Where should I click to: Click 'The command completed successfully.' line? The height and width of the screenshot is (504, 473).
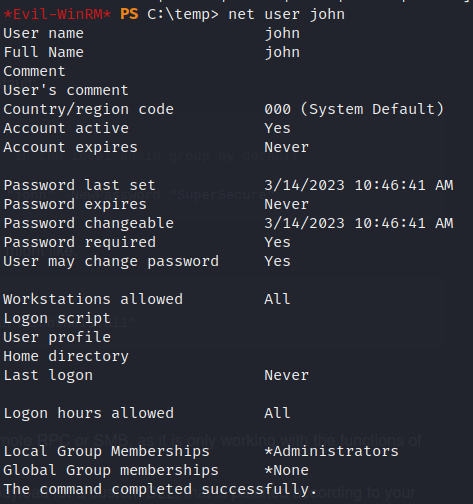(x=160, y=490)
